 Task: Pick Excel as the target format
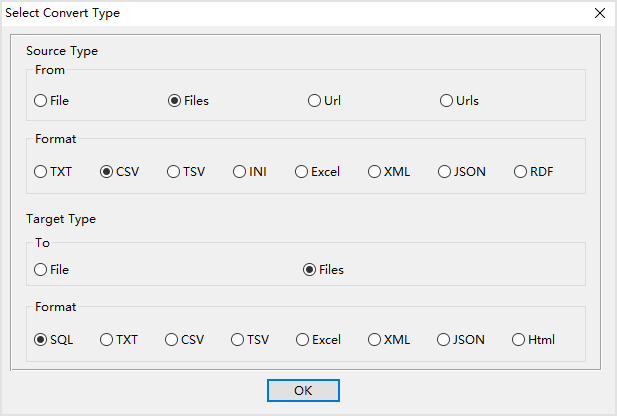302,339
